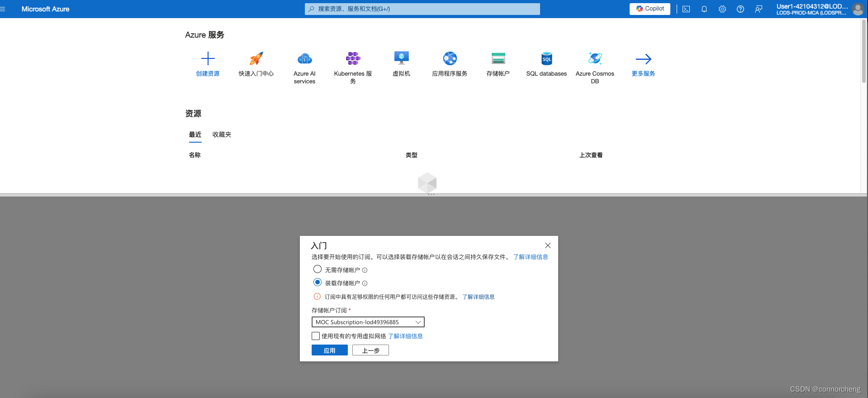Open the hamburger portal menu
The image size is (868, 398).
point(3,9)
